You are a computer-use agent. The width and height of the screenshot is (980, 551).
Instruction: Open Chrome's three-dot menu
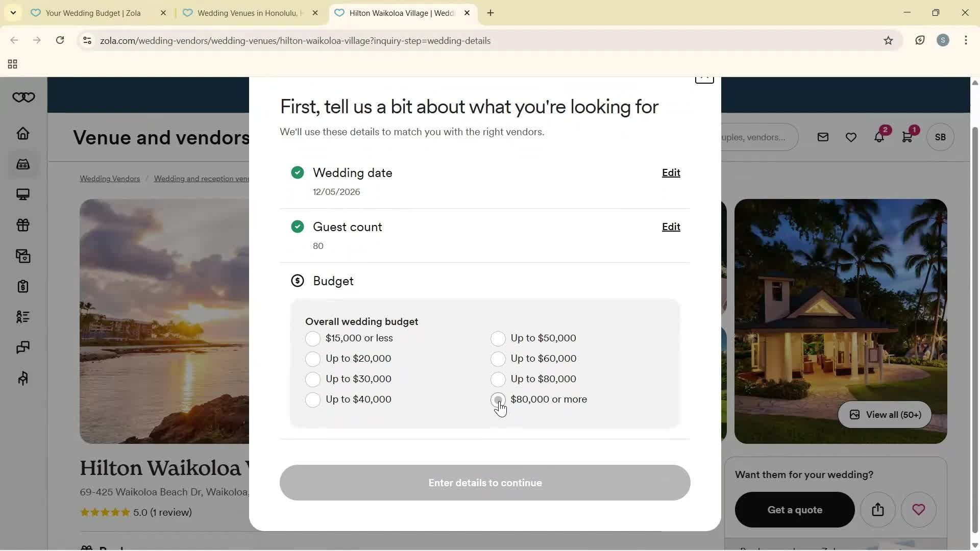[966, 40]
